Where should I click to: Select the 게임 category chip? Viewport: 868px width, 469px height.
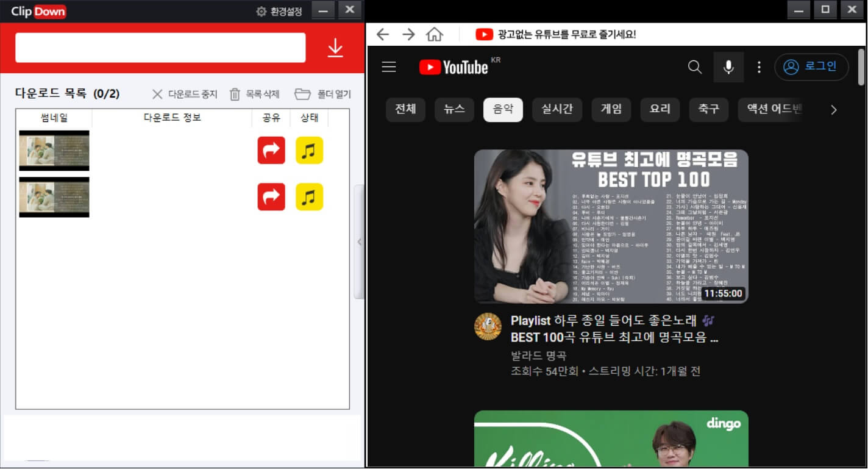611,110
